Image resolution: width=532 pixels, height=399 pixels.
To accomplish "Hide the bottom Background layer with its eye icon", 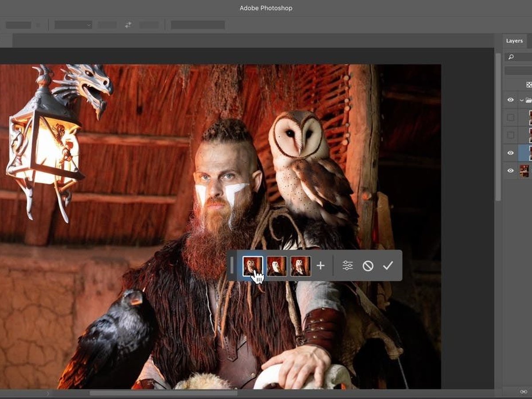I will pyautogui.click(x=511, y=170).
